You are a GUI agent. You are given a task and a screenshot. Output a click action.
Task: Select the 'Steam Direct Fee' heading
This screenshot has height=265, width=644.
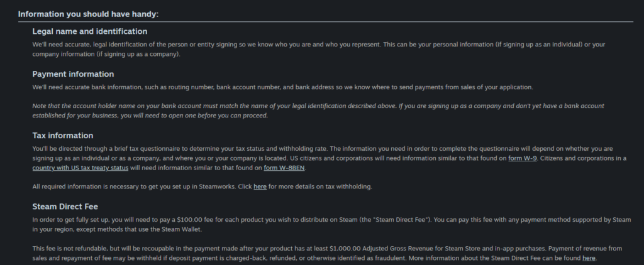pos(65,207)
